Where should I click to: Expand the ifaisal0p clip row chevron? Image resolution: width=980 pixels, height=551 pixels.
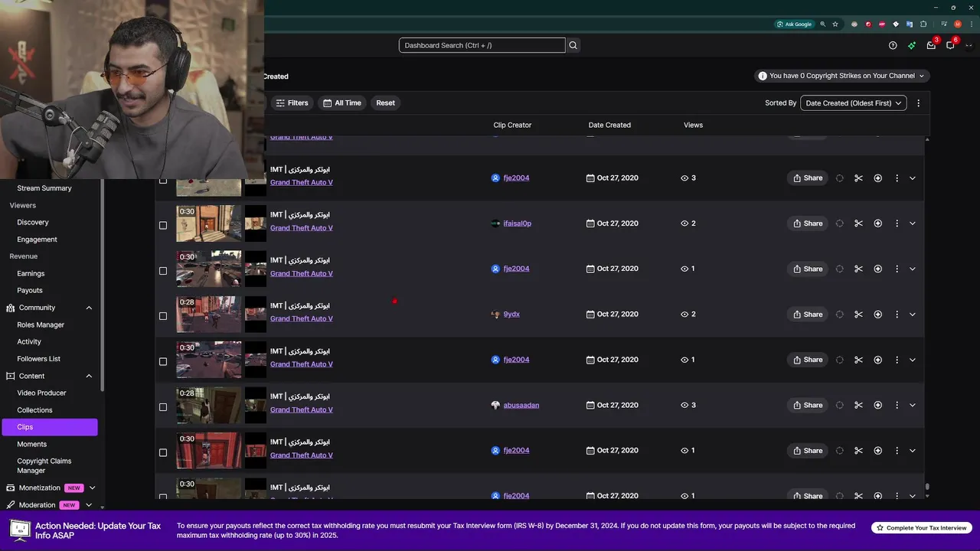point(912,223)
